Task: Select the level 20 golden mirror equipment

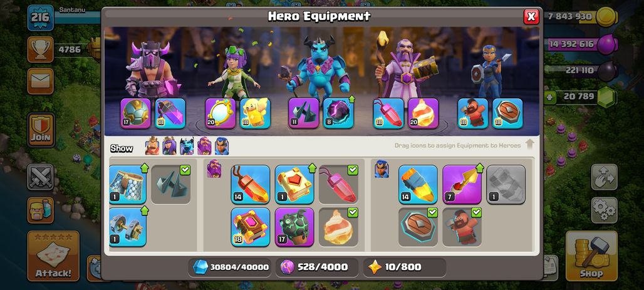Action: click(x=221, y=113)
